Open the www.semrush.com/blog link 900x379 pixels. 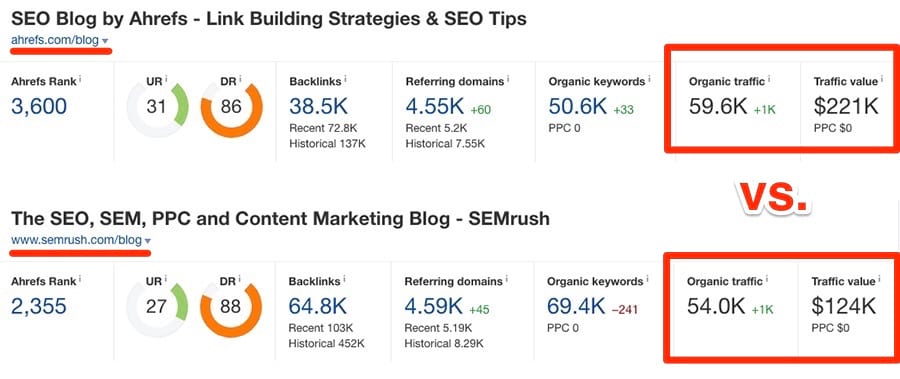tap(76, 240)
